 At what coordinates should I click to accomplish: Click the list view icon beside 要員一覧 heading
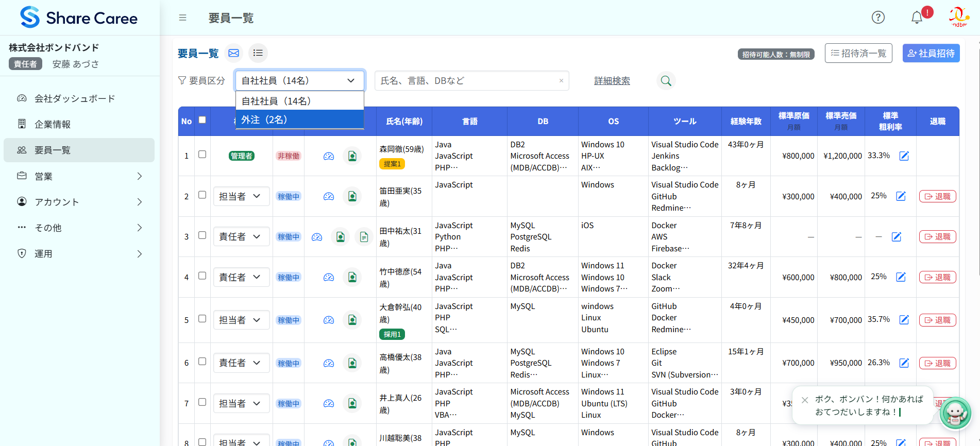258,53
